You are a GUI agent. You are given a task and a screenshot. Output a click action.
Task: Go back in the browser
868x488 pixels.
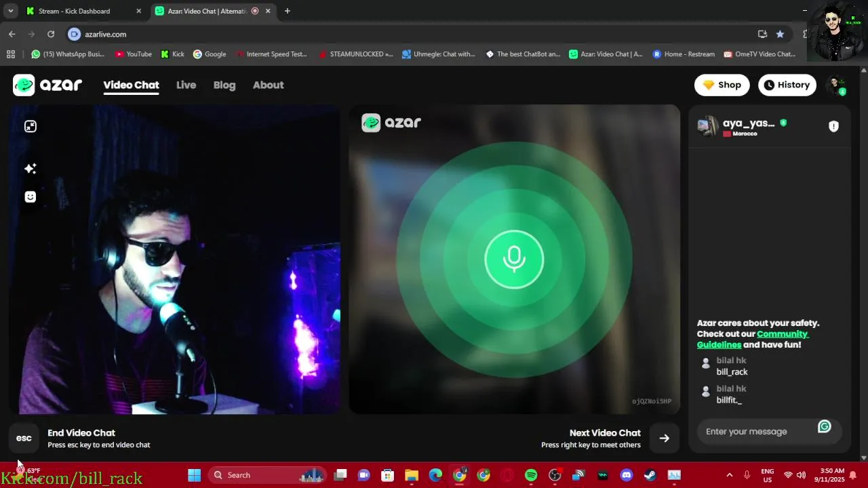[12, 34]
